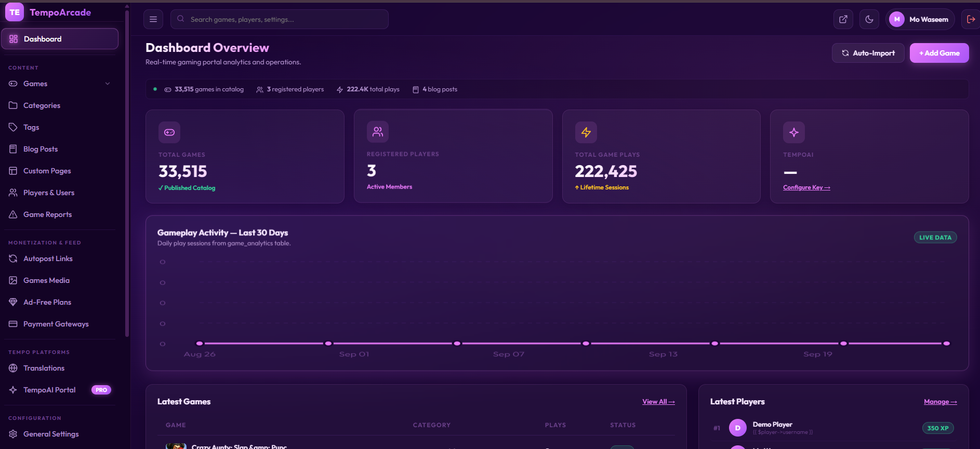This screenshot has height=449, width=980.
Task: Open the Dashboard sidebar item
Action: pyautogui.click(x=60, y=39)
